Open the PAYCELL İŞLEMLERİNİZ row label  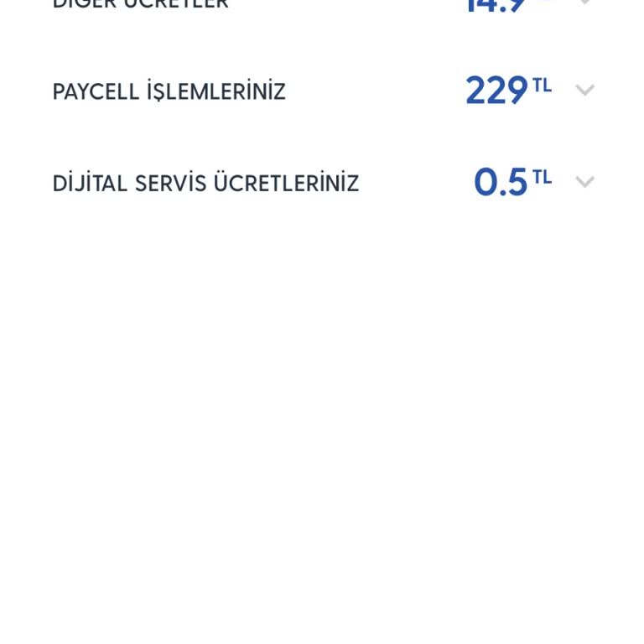tap(169, 90)
